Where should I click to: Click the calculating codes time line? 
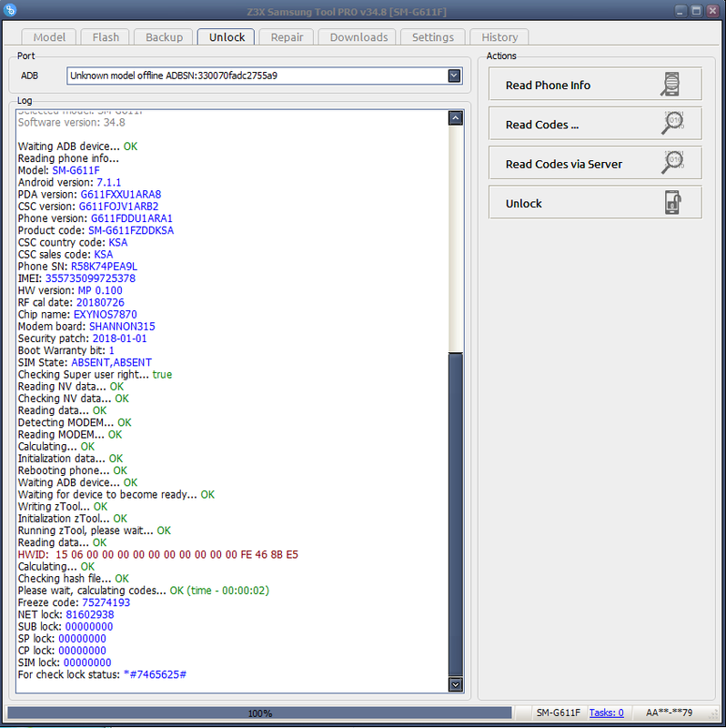coord(144,591)
